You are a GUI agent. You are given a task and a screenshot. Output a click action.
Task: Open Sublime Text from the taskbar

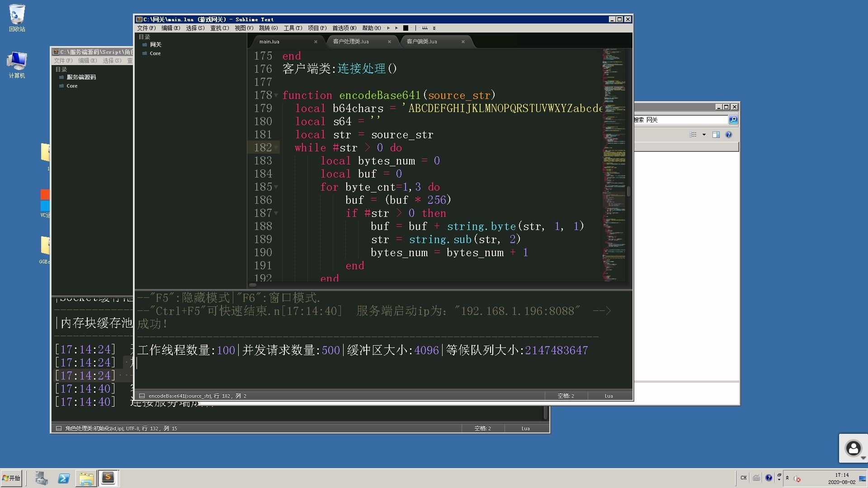pos(108,478)
